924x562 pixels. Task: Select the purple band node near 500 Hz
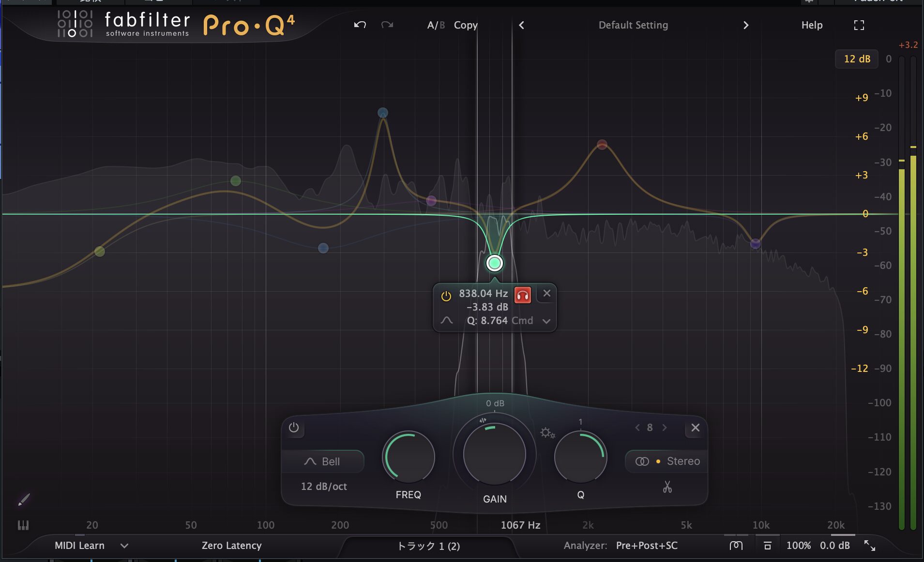coord(431,200)
